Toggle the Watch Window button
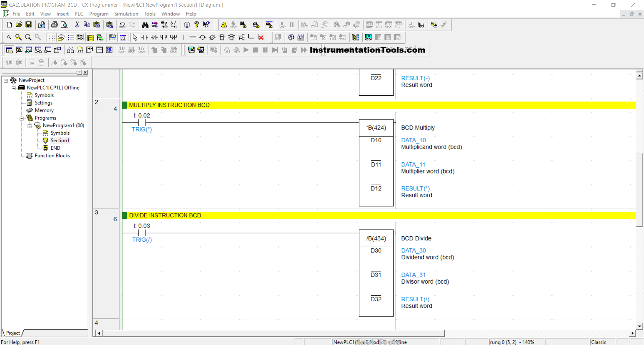Screen dimensions: 644x345 [x=29, y=50]
